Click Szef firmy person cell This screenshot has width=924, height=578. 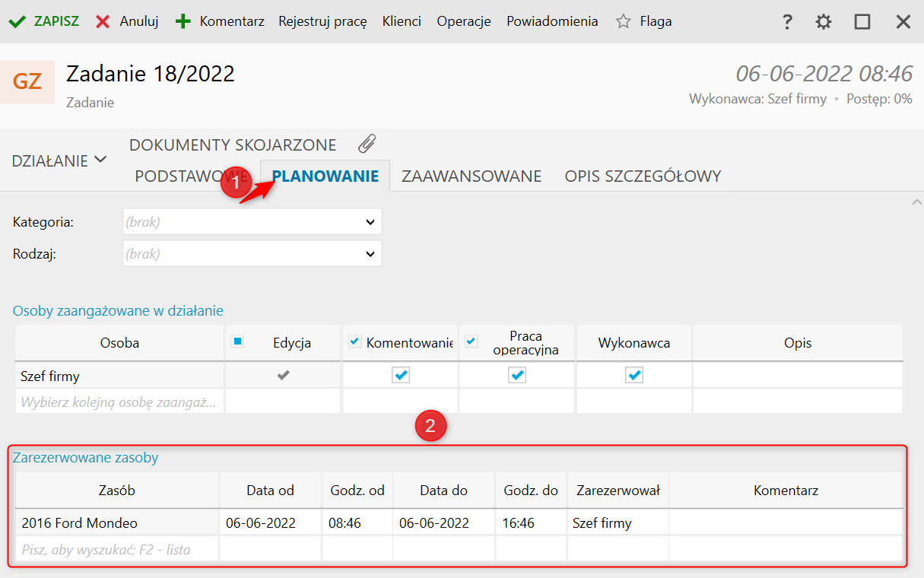point(120,376)
